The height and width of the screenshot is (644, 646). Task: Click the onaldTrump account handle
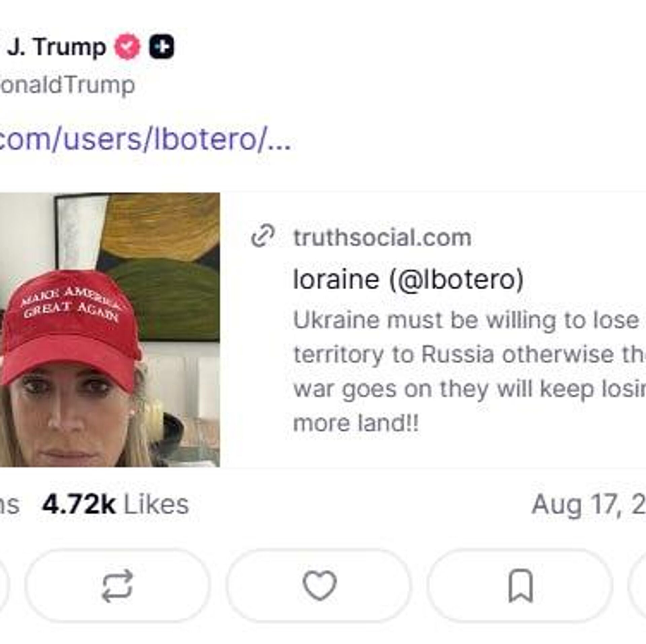pyautogui.click(x=67, y=85)
